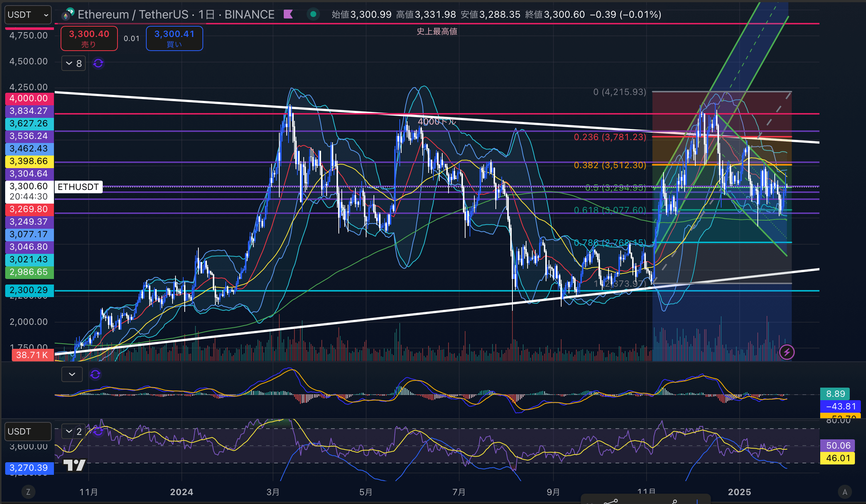This screenshot has height=504, width=866.
Task: Click refresh icon beside the 8 indicators
Action: 98,64
